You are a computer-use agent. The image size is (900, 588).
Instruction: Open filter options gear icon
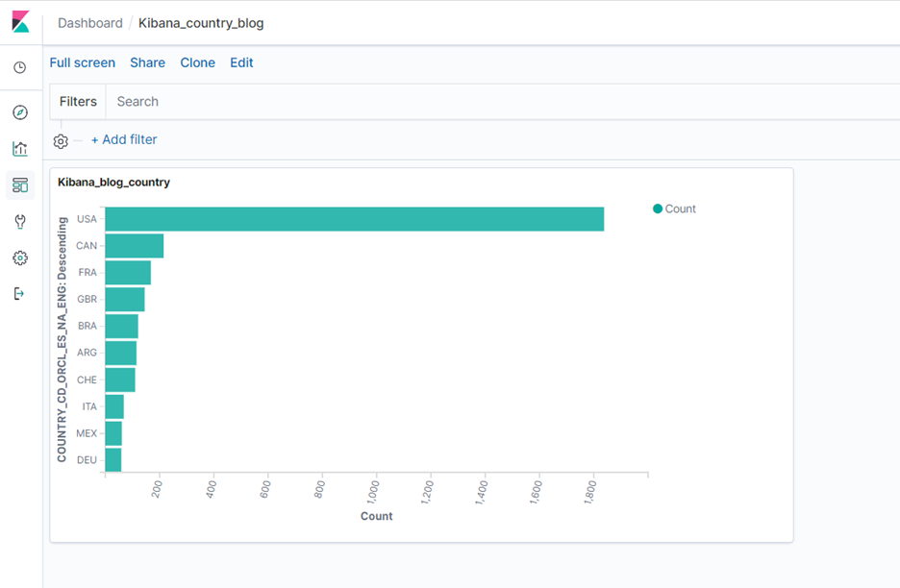tap(61, 141)
